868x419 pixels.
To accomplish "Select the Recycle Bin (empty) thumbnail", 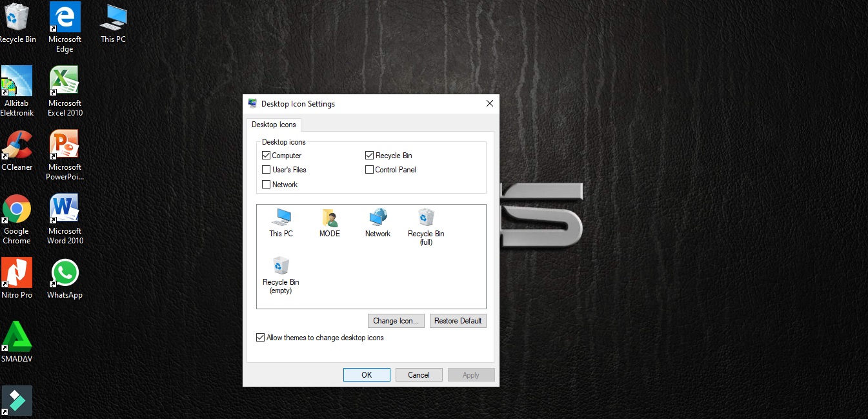I will pyautogui.click(x=280, y=266).
